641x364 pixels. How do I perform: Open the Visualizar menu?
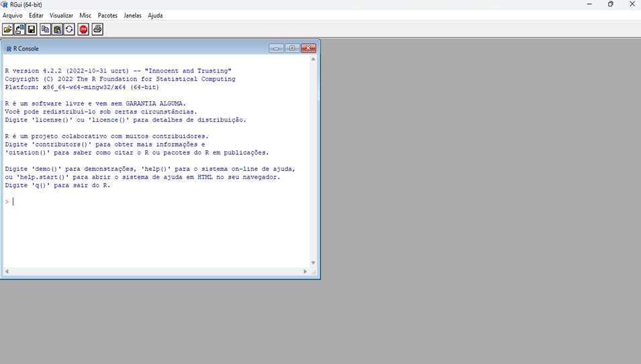(x=61, y=15)
